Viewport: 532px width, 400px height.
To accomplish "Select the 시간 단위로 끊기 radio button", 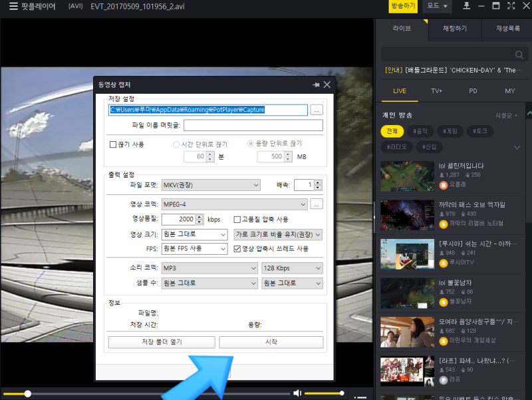I will tap(176, 144).
